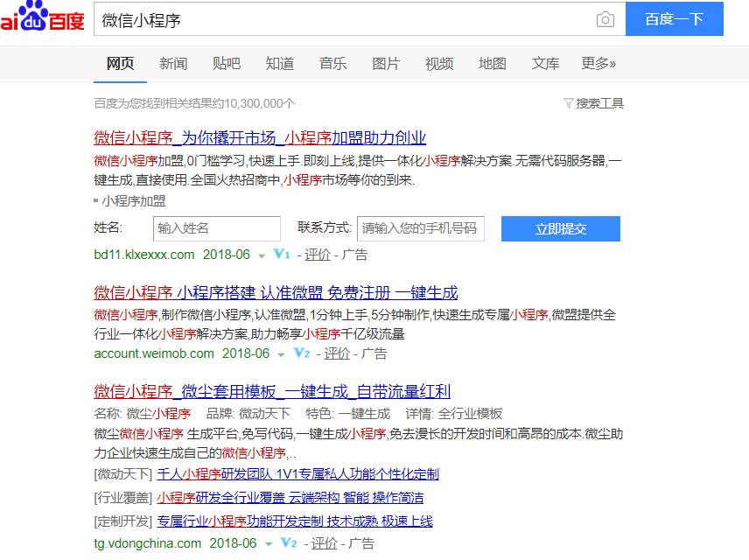Click the 百度一下 search button
The width and height of the screenshot is (749, 560).
coord(675,19)
